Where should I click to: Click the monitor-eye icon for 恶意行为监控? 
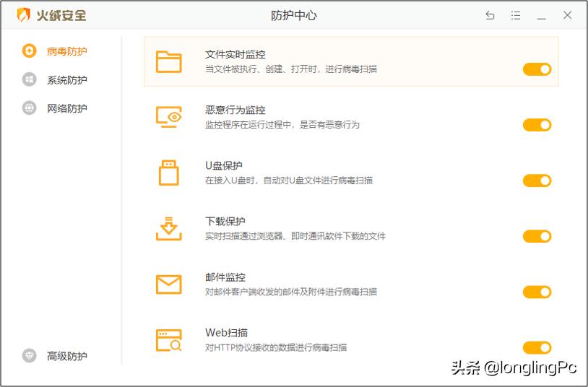[x=169, y=117]
